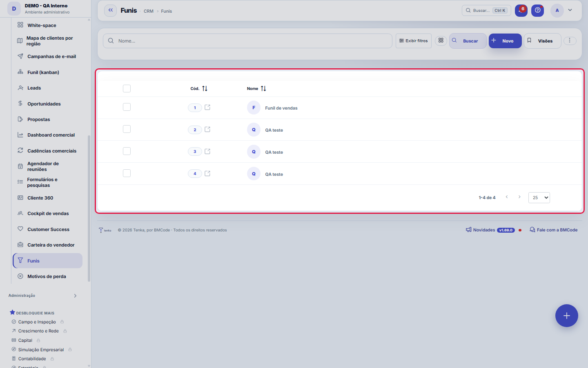Go to next page arrow in pagination
The image size is (588, 368).
519,197
